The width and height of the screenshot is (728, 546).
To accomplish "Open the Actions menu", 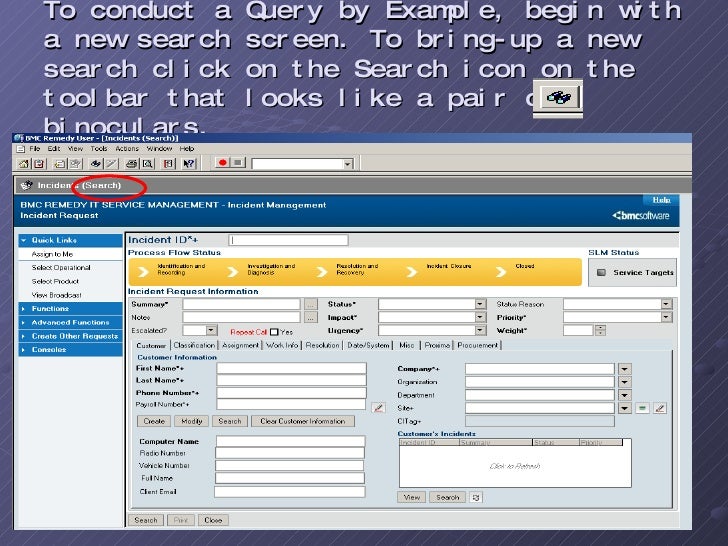I will pos(127,149).
